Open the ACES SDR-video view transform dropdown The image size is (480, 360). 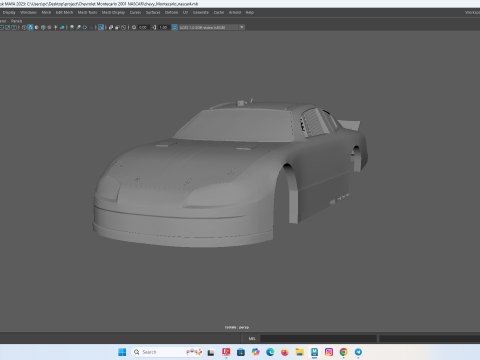[x=212, y=27]
